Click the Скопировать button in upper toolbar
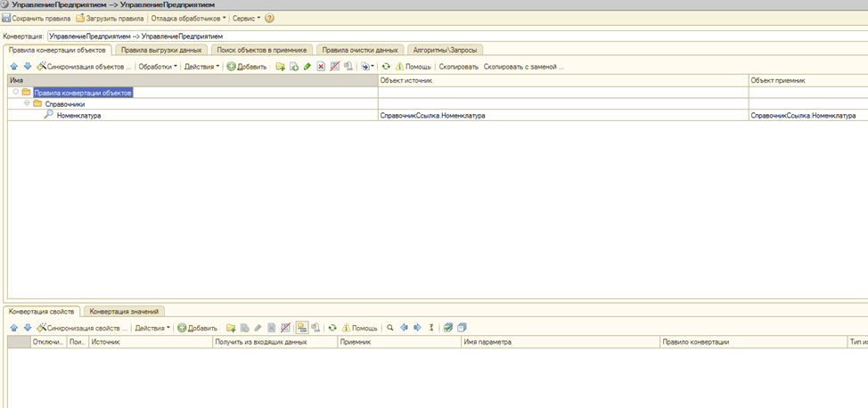 click(458, 67)
